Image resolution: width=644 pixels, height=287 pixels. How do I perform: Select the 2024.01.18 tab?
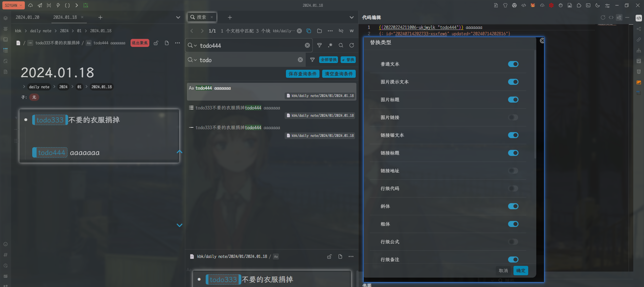pyautogui.click(x=65, y=17)
